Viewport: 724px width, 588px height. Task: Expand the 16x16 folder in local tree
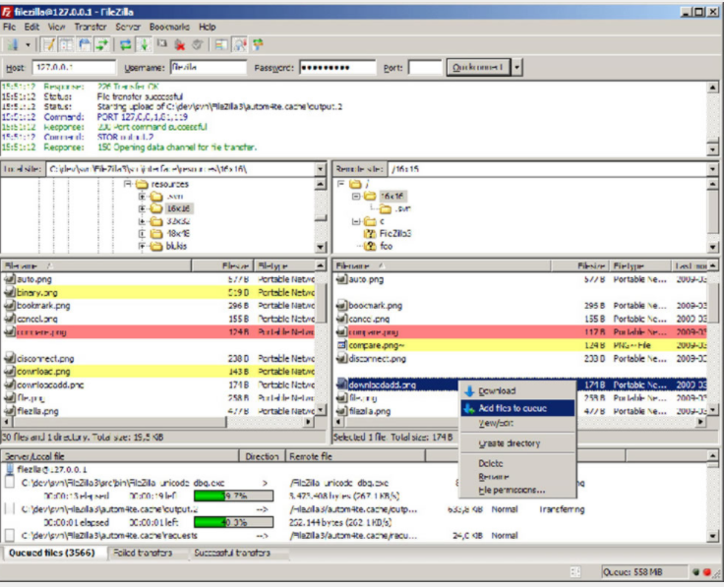[143, 207]
